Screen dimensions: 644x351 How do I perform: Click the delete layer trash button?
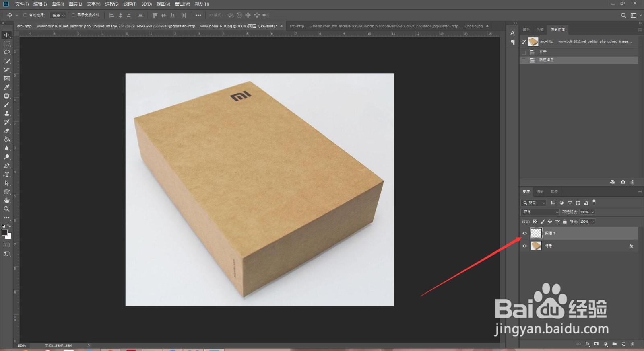tap(632, 344)
